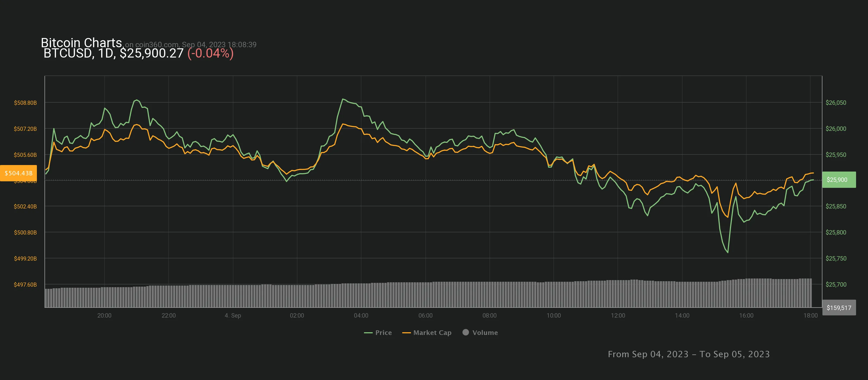Click the green $25,900 price label
This screenshot has width=868, height=380.
839,180
